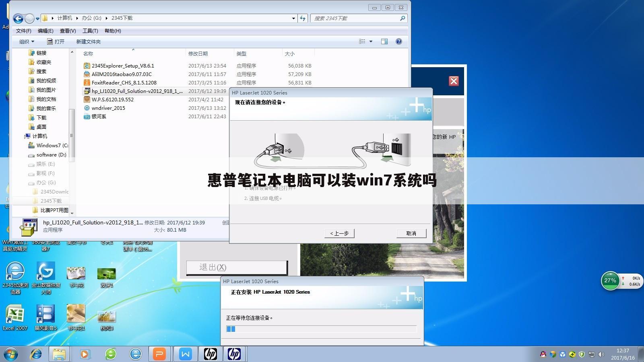The width and height of the screenshot is (644, 362).
Task: Click the HP installation progress bar
Action: tap(321, 329)
